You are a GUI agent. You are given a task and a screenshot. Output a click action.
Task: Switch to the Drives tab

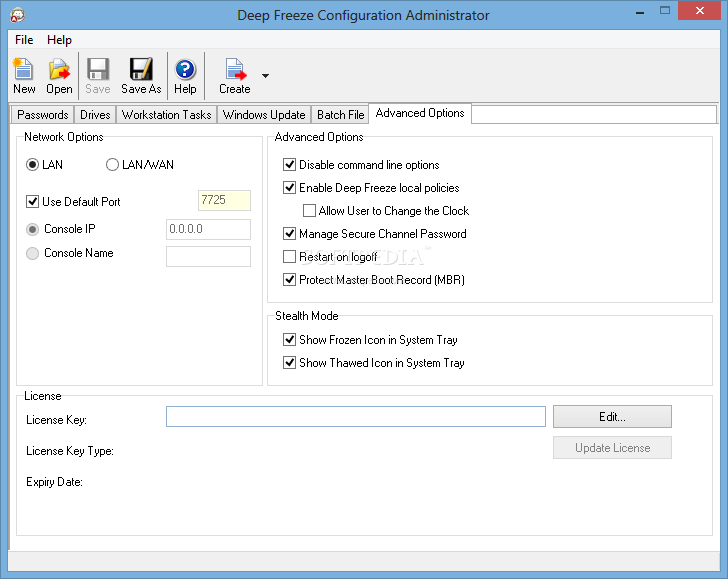95,115
